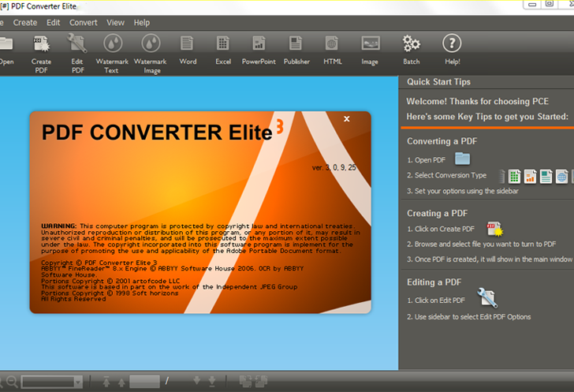Expand the zoom level dropdown
The width and height of the screenshot is (574, 392).
(x=77, y=382)
